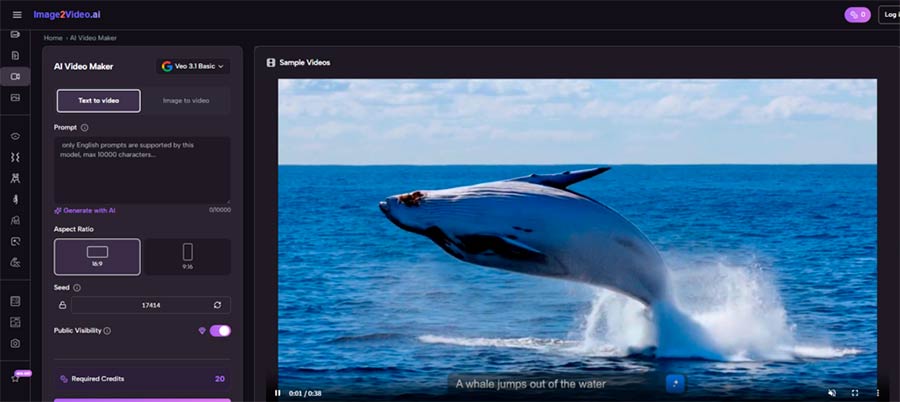Select the 16:9 aspect ratio
Image resolution: width=900 pixels, height=402 pixels.
point(97,256)
